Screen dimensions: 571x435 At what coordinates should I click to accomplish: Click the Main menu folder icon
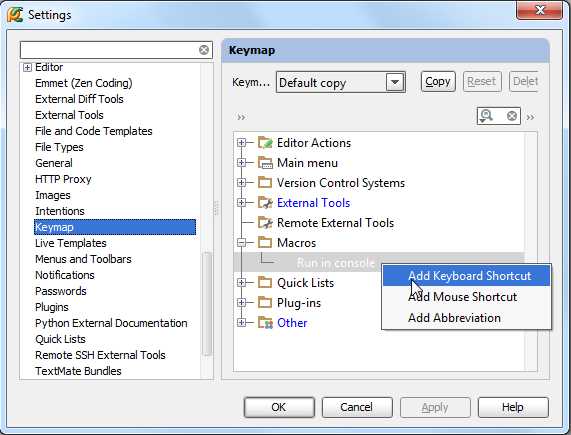265,163
